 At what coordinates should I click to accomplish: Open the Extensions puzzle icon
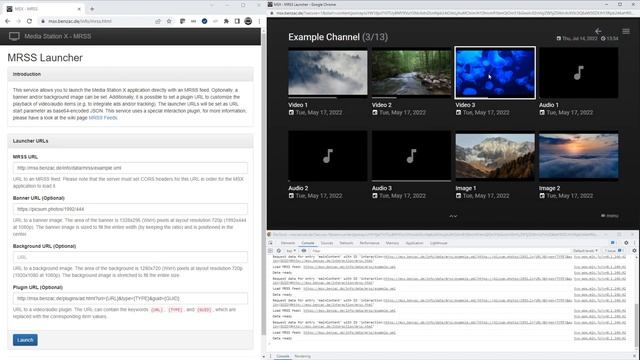(226, 21)
